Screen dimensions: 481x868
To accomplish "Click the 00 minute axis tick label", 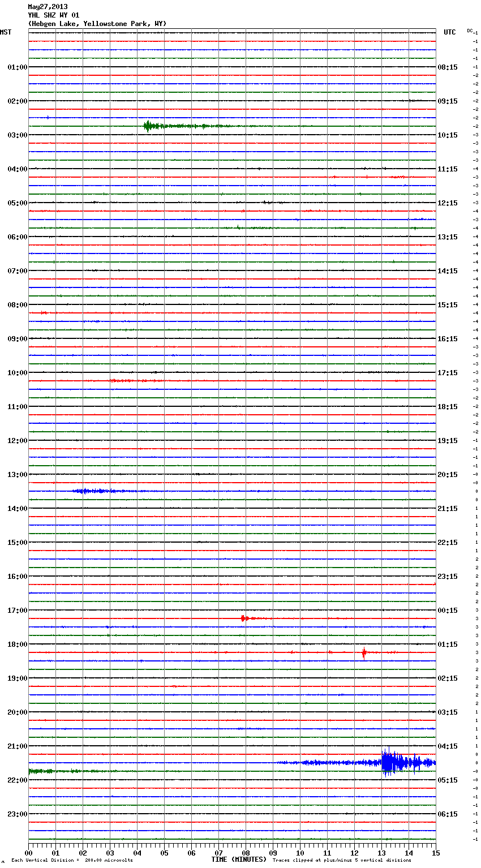I will coord(28,853).
